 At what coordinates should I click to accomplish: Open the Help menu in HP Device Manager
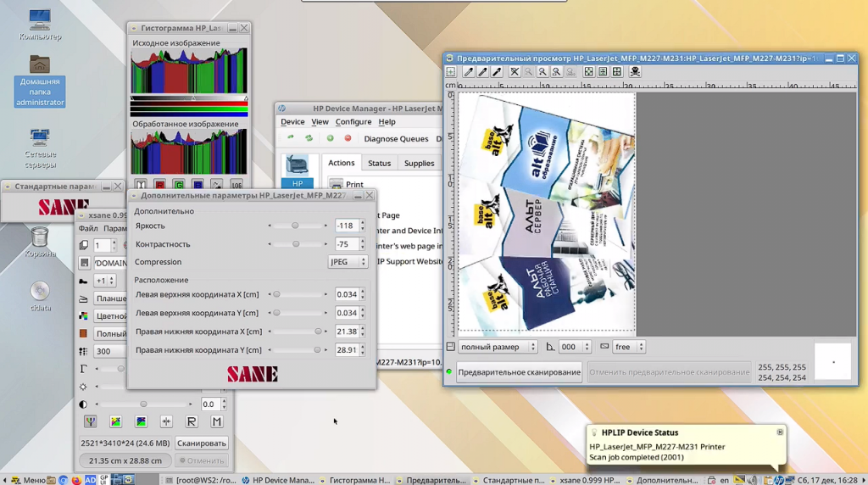(387, 122)
